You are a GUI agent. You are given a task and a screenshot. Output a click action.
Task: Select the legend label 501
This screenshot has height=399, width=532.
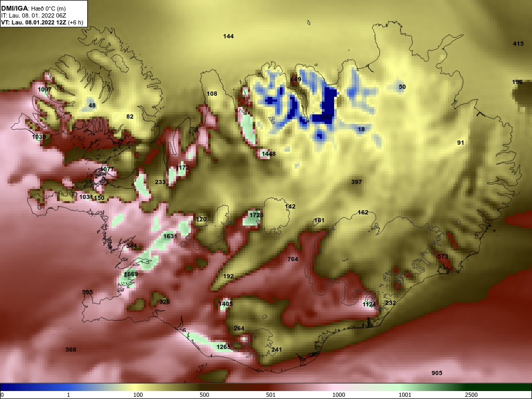(x=271, y=395)
